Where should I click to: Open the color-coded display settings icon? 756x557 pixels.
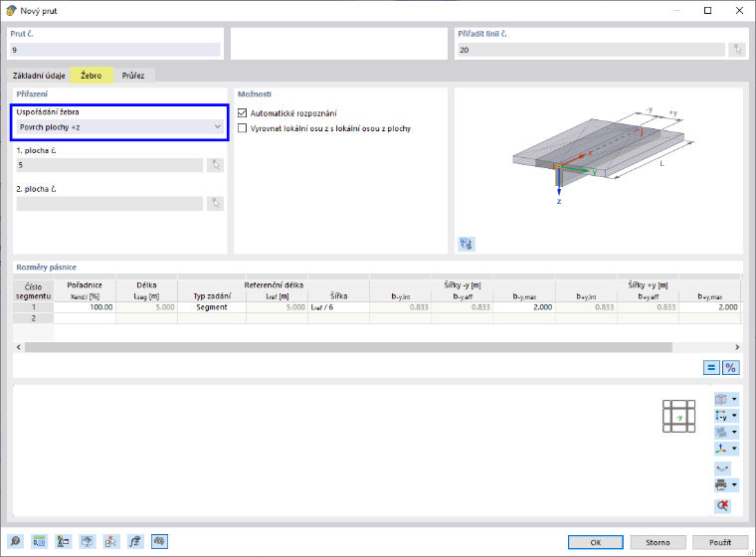[63, 541]
